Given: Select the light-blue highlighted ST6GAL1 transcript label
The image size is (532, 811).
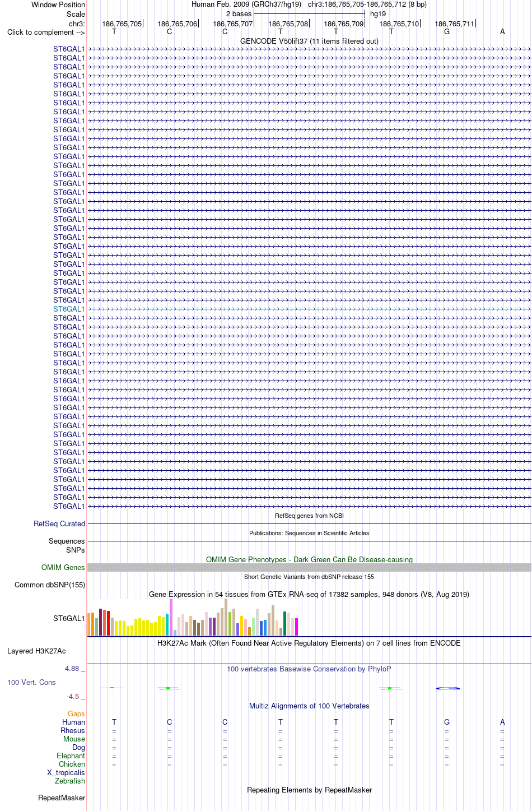Looking at the screenshot, I should (69, 309).
